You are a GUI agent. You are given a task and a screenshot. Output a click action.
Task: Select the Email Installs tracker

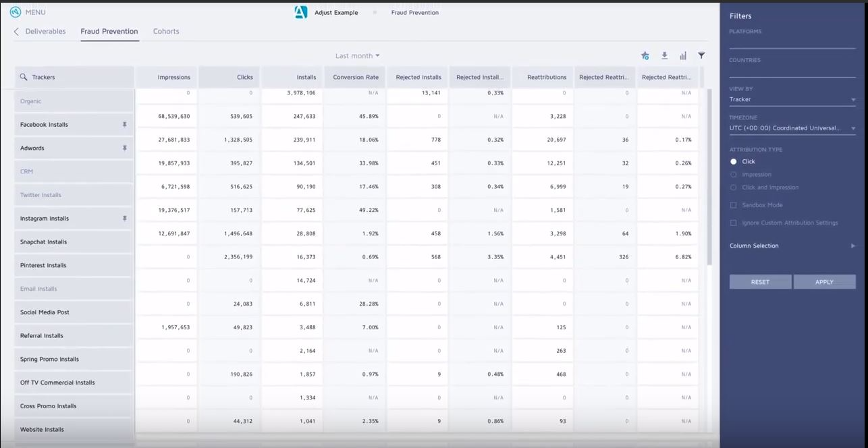[x=74, y=289]
